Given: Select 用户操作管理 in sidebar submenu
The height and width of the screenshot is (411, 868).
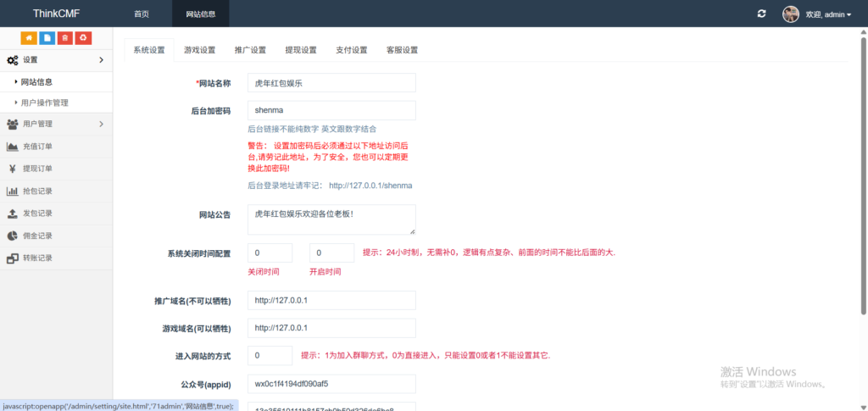Looking at the screenshot, I should point(44,103).
